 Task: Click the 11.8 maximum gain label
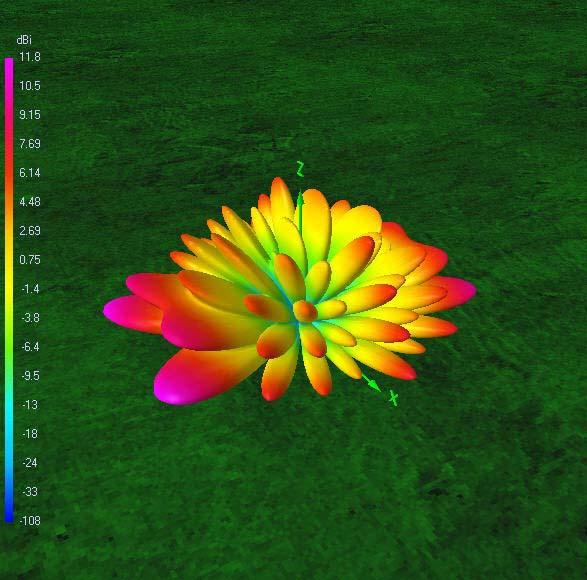(30, 57)
